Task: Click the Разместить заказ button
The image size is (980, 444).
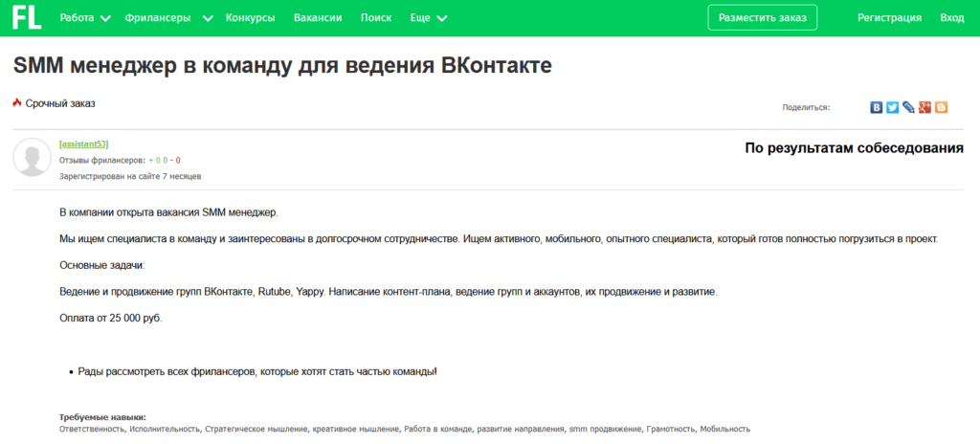Action: (762, 18)
